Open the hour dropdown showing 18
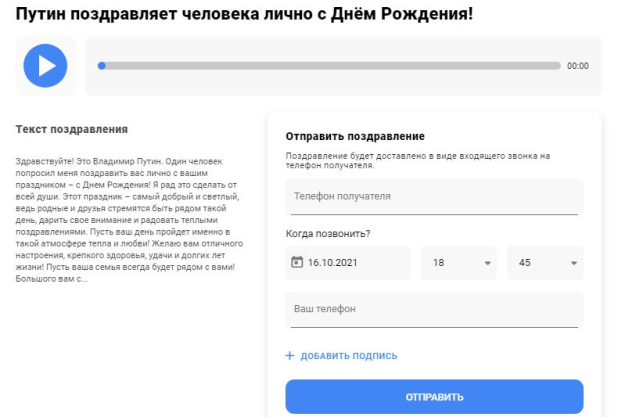Screen dimensions: 618x417 [x=459, y=263]
